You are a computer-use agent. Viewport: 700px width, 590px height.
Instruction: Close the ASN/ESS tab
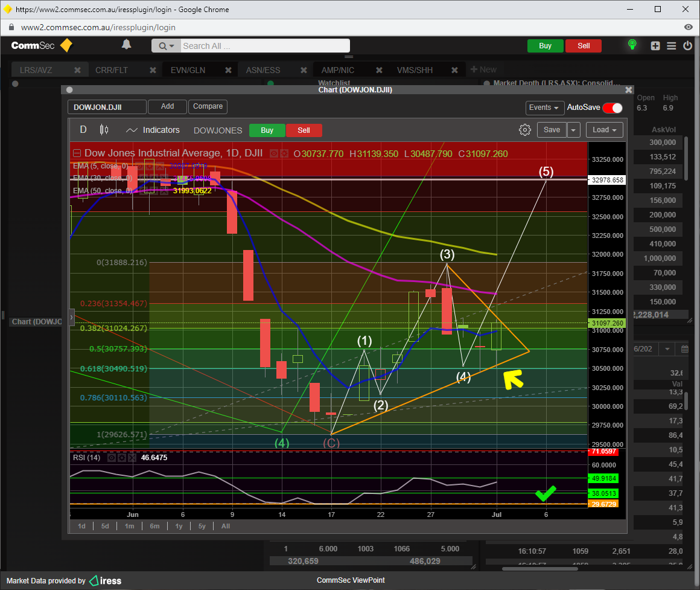pos(304,70)
